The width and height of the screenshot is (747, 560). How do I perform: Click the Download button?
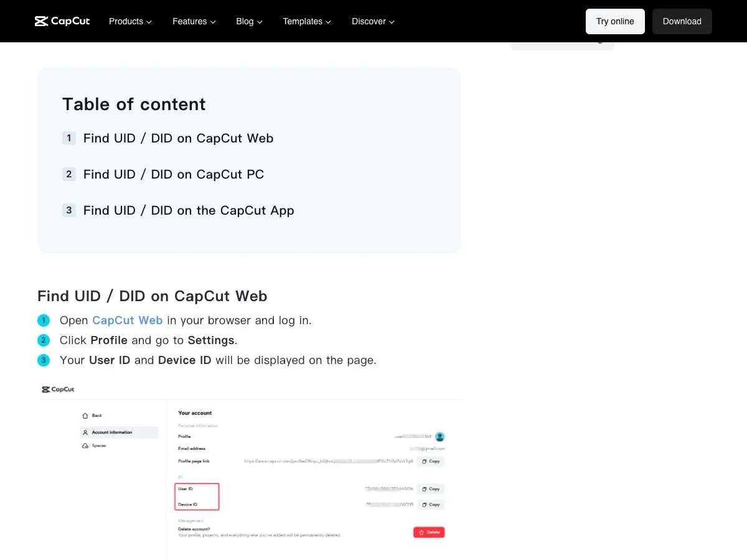pos(682,21)
